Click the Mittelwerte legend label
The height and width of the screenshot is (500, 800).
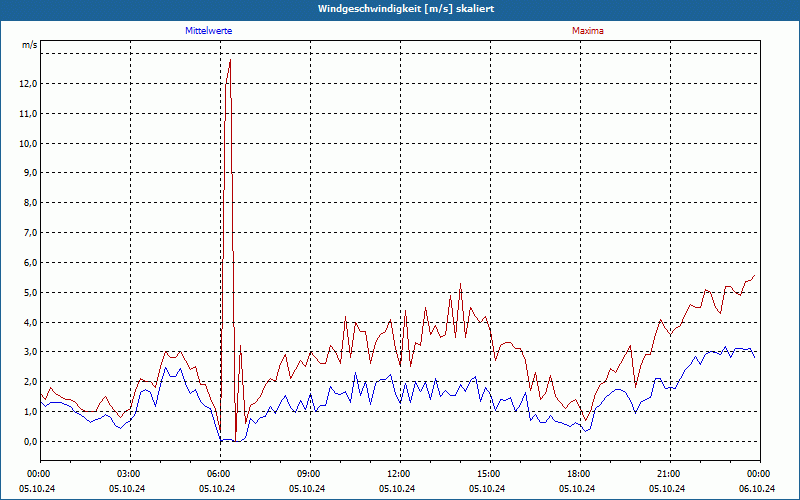(208, 31)
